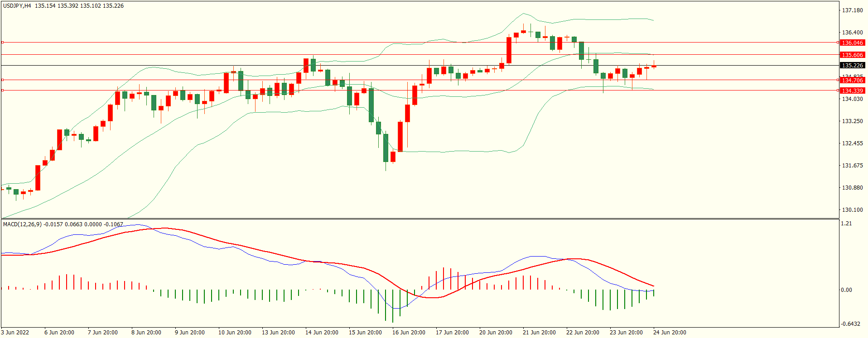The height and width of the screenshot is (338, 868).
Task: Click the 16 Jun 20:00 time label
Action: pyautogui.click(x=409, y=332)
